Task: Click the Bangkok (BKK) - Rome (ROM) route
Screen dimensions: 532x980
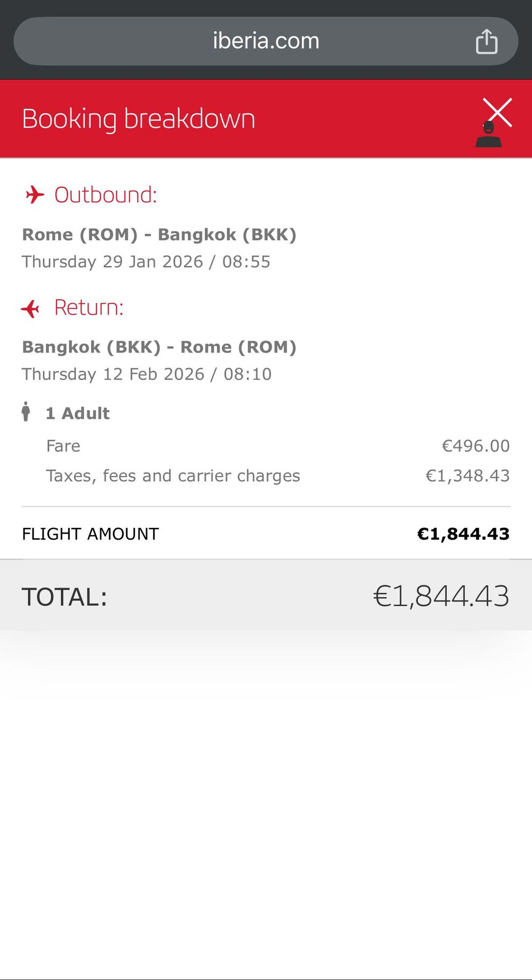Action: tap(159, 347)
